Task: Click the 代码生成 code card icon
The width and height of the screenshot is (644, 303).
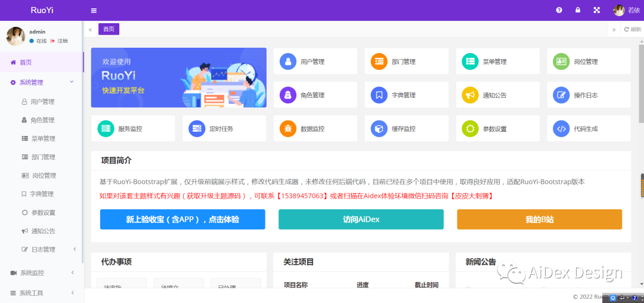Action: [562, 128]
